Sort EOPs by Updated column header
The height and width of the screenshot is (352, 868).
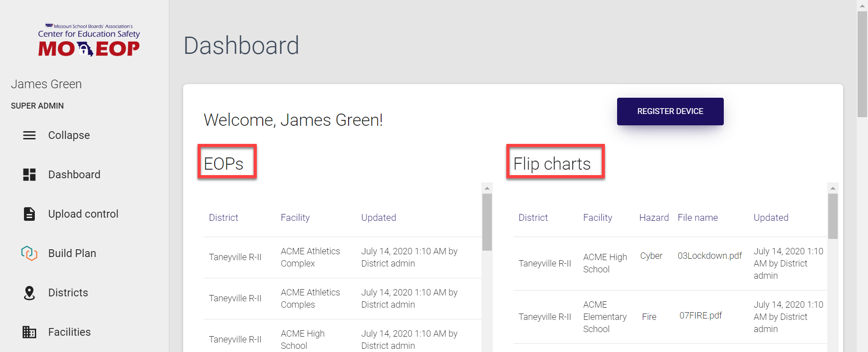click(378, 218)
